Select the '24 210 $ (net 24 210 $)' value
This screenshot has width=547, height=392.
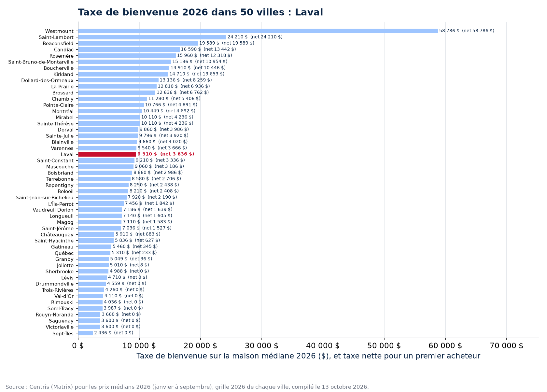pyautogui.click(x=255, y=37)
